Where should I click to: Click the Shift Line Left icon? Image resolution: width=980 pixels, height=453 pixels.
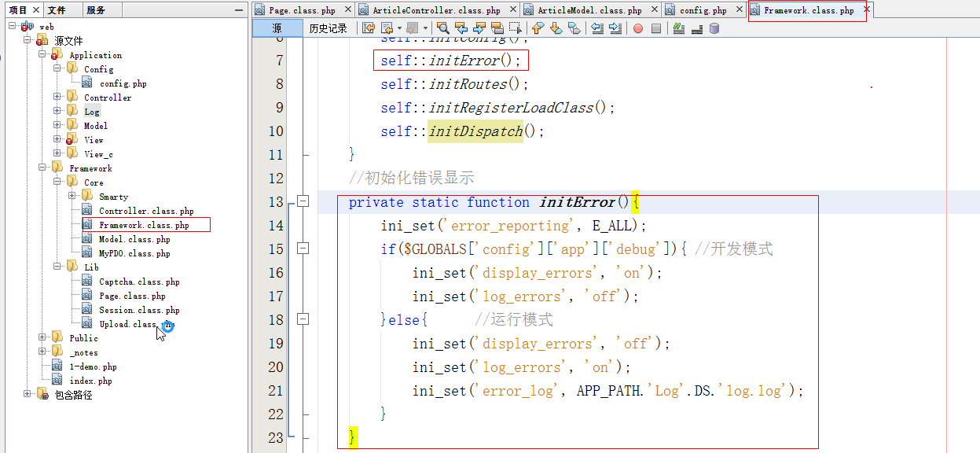point(598,28)
